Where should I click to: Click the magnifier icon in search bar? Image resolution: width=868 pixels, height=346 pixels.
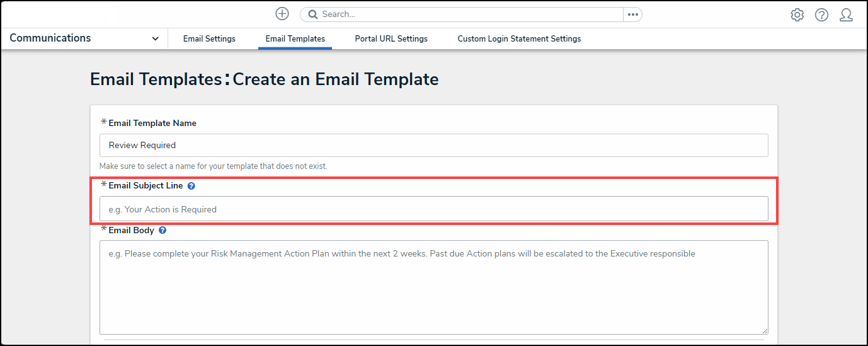[312, 14]
